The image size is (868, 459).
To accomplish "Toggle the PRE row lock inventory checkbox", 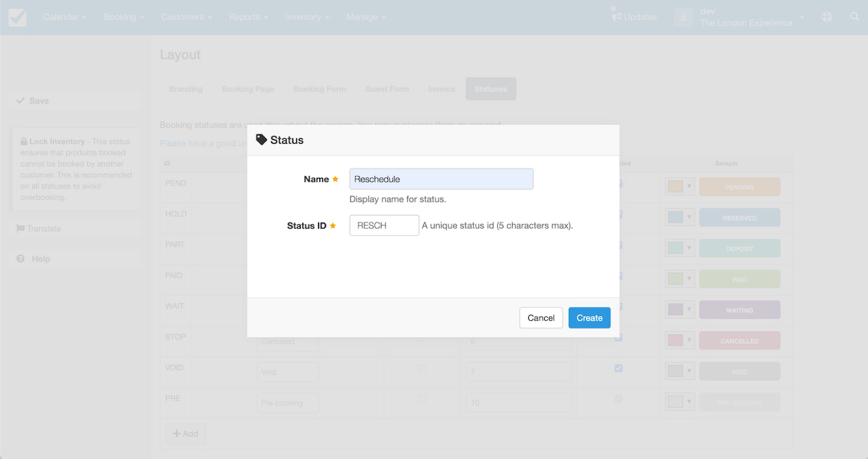I will 422,399.
